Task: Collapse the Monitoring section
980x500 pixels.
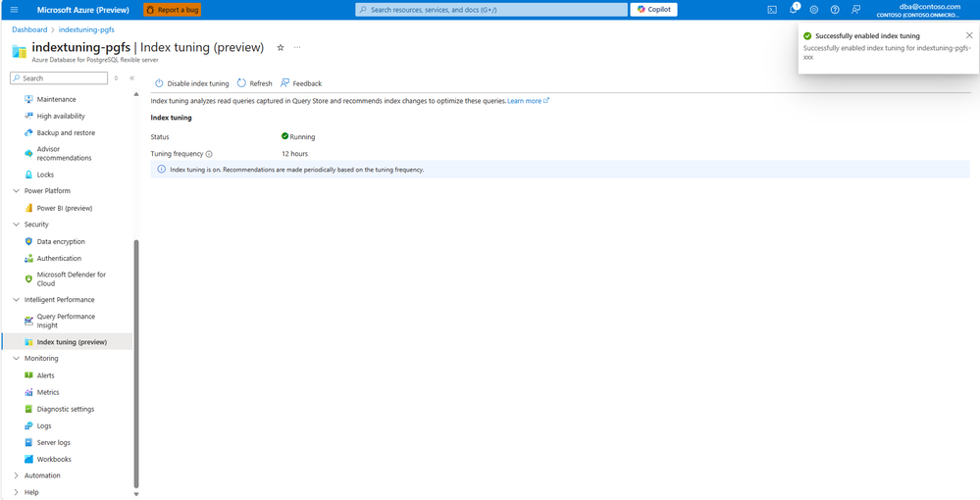Action: (x=17, y=358)
